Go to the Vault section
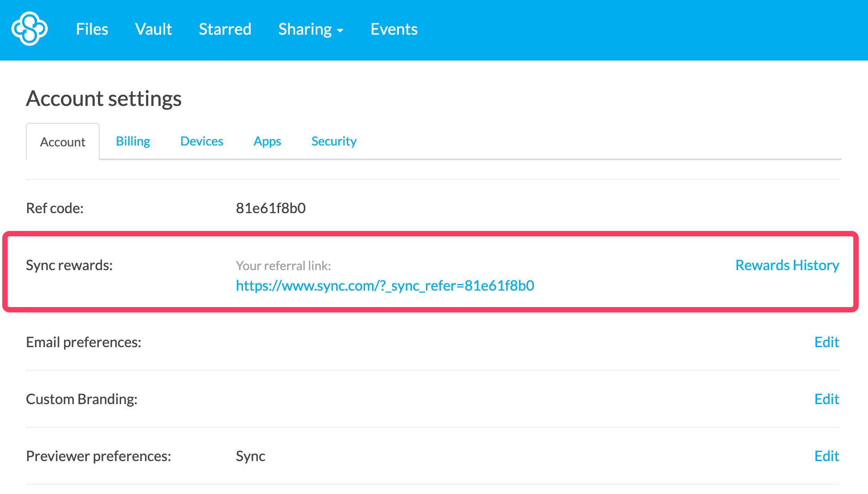Screen dimensions: 868x494 pyautogui.click(x=153, y=29)
